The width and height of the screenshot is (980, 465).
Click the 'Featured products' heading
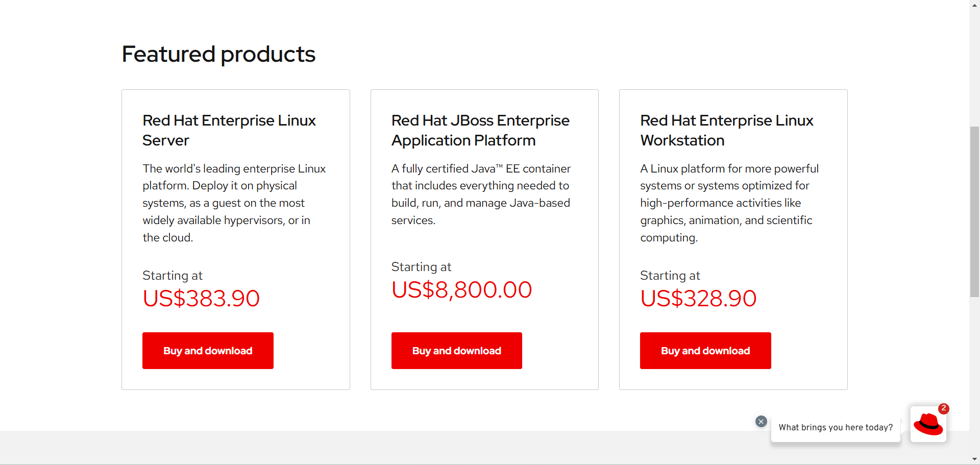[x=218, y=54]
